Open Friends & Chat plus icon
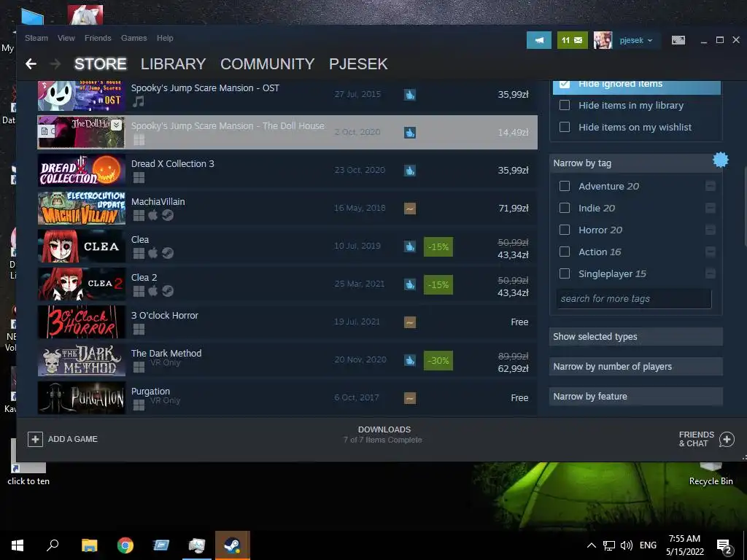The height and width of the screenshot is (560, 747). (727, 439)
